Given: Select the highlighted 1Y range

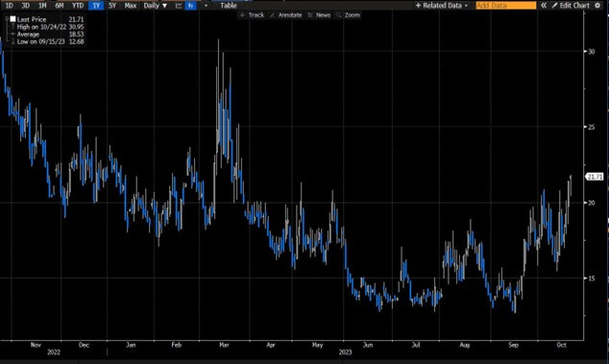Looking at the screenshot, I should point(96,6).
